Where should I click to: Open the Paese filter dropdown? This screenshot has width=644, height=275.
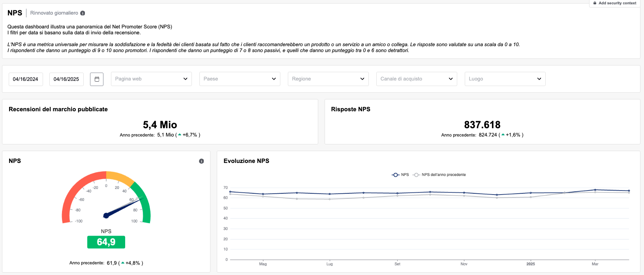tap(240, 79)
